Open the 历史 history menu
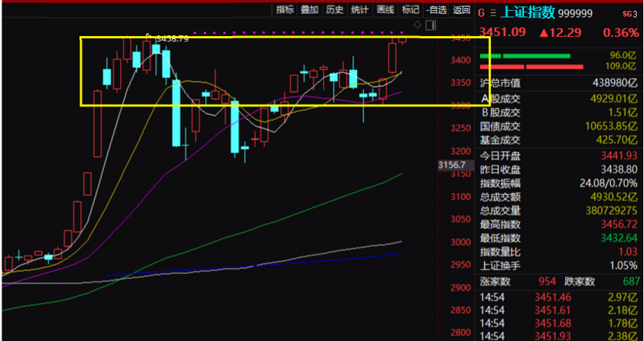 coord(335,10)
